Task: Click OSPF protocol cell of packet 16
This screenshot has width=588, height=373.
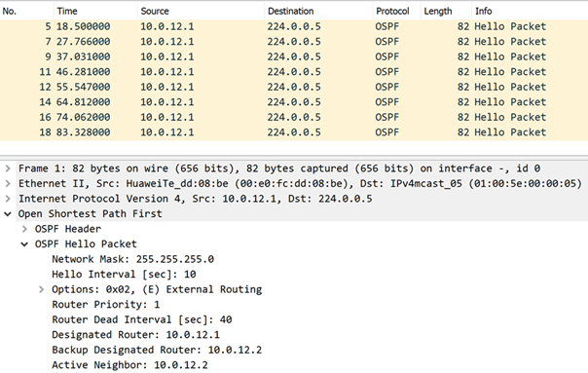Action: 387,117
